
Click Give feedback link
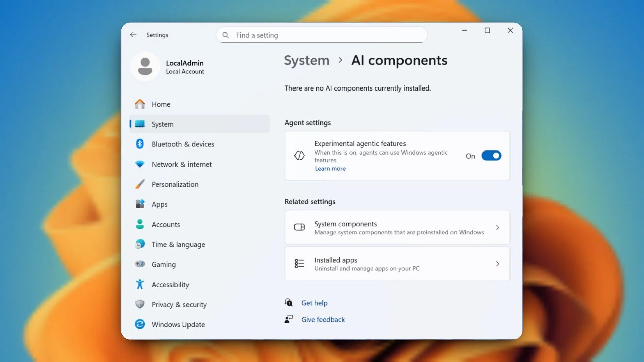pyautogui.click(x=323, y=320)
